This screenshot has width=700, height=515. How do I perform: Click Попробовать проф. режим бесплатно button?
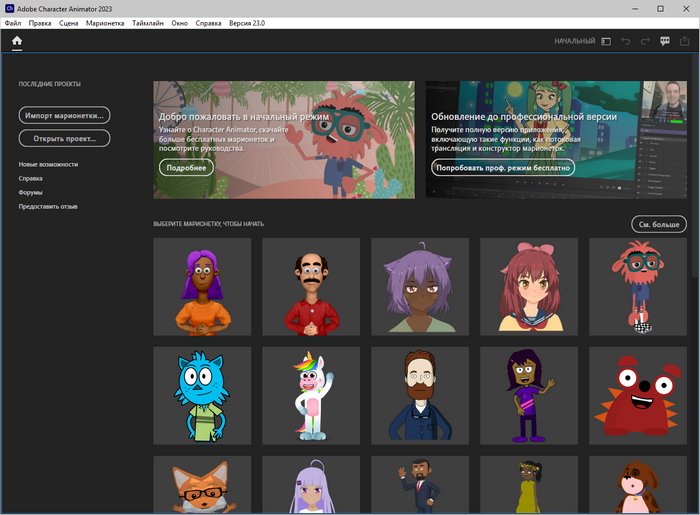tap(503, 168)
